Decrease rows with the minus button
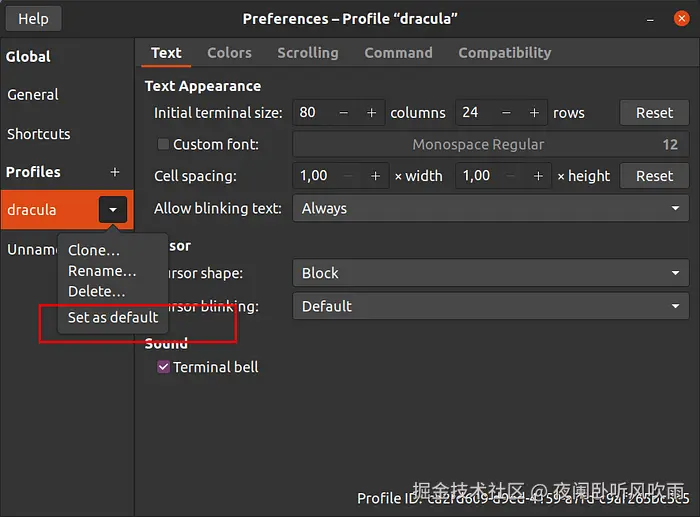This screenshot has height=517, width=700. click(506, 113)
